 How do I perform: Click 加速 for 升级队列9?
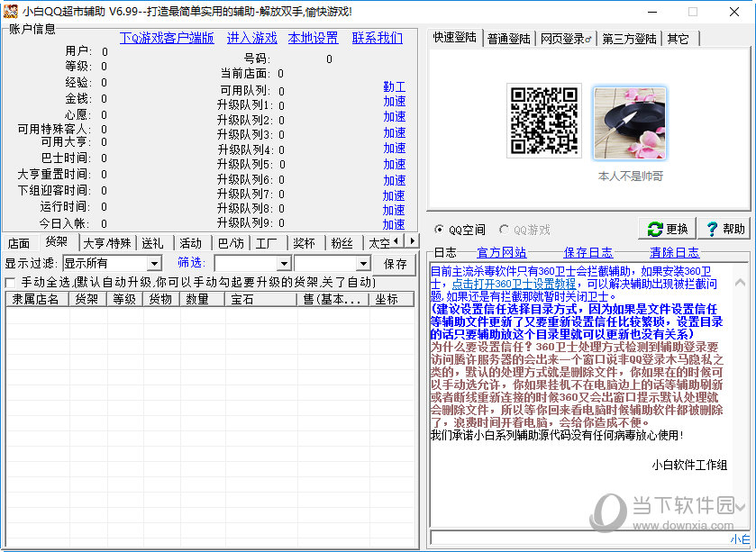tap(394, 224)
